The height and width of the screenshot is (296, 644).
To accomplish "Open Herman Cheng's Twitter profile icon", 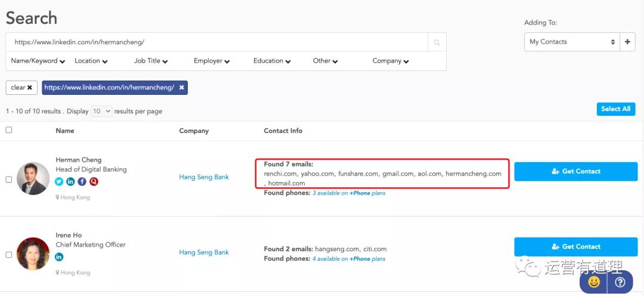I will [x=59, y=181].
